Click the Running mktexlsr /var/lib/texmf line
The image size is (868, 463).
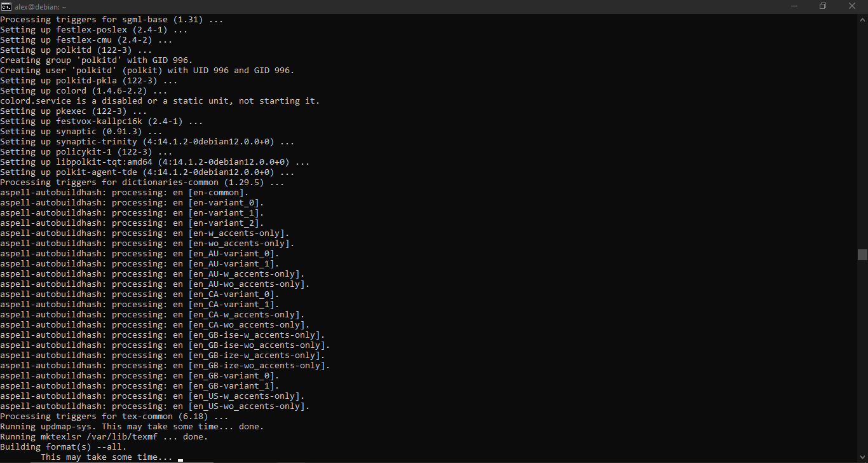point(102,436)
